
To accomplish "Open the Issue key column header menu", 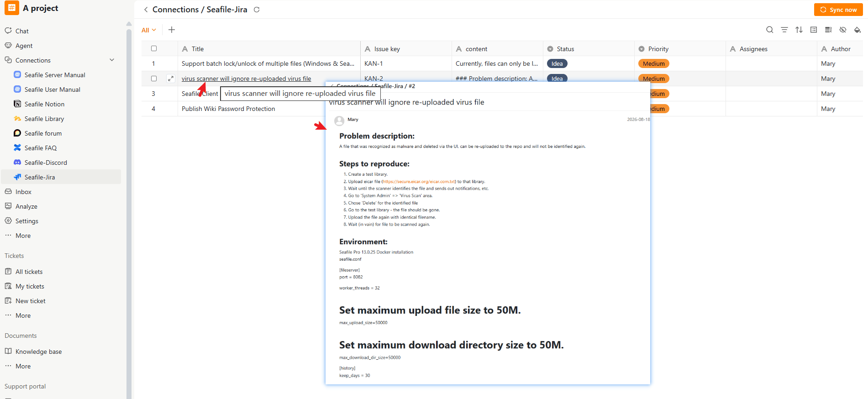I will 406,49.
